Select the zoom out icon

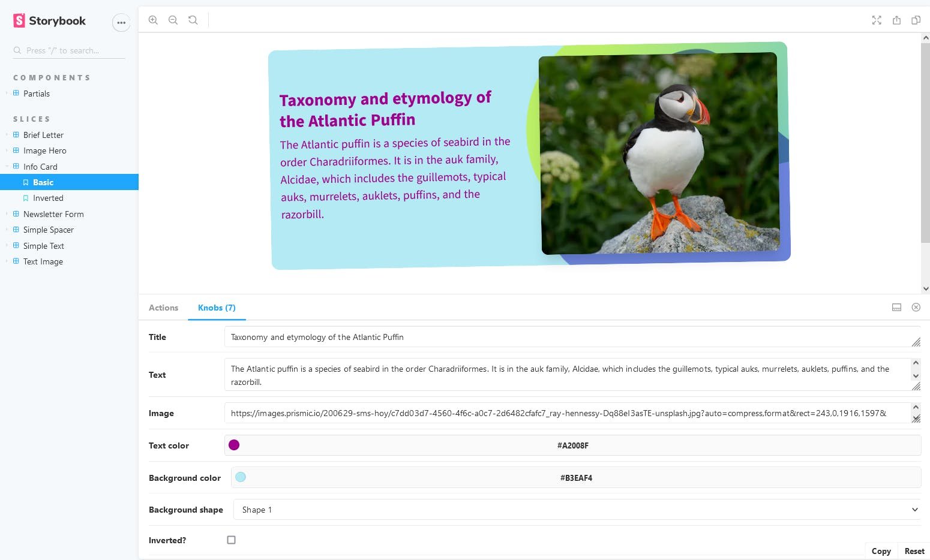(x=173, y=20)
